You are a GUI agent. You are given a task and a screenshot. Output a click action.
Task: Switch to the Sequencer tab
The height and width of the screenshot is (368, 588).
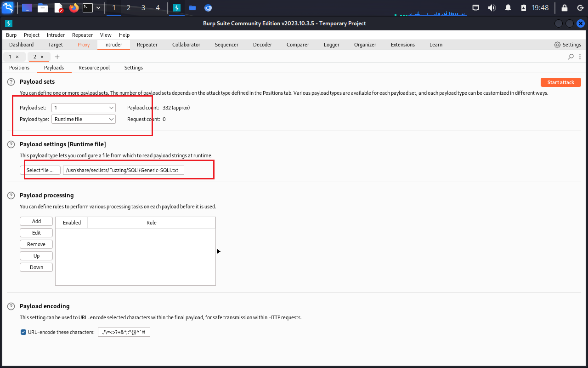[x=226, y=45]
